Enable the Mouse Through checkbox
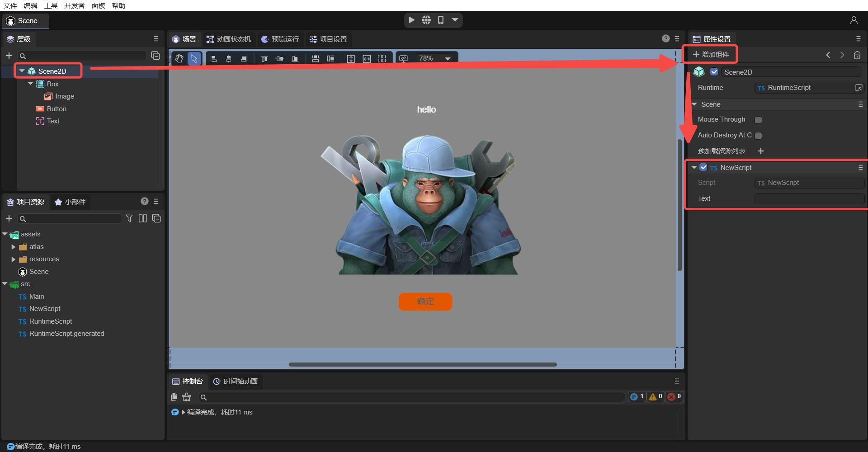The height and width of the screenshot is (452, 868). coord(759,120)
